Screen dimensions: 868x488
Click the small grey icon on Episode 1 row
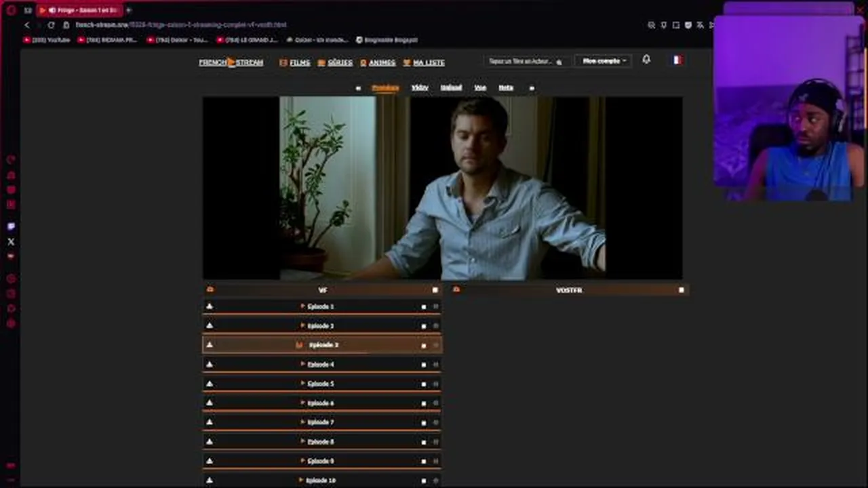[436, 307]
